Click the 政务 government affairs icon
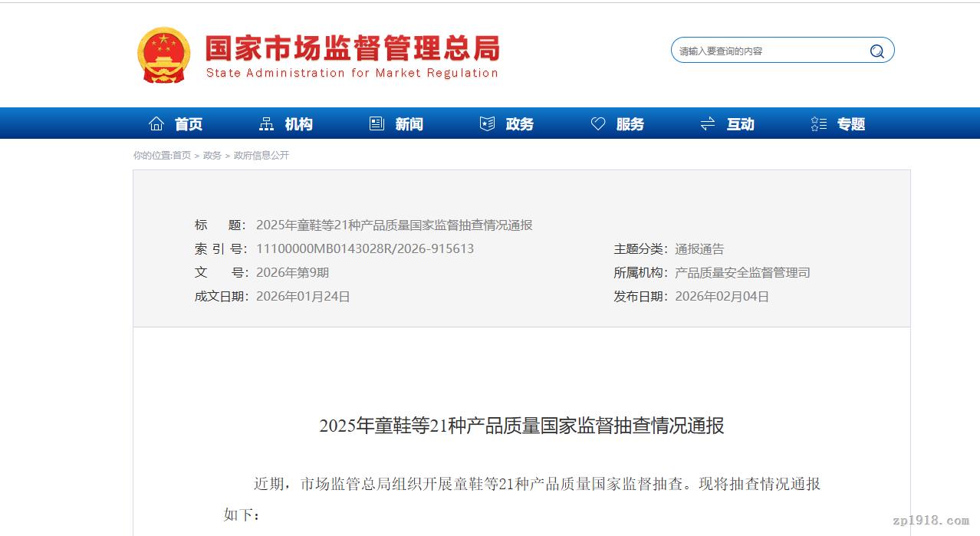This screenshot has height=536, width=980. tap(487, 123)
